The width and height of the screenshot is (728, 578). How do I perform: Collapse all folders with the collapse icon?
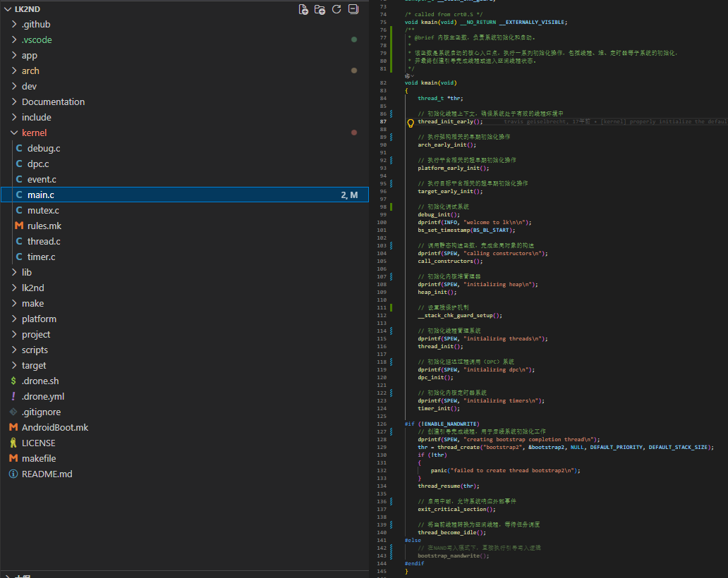(353, 9)
